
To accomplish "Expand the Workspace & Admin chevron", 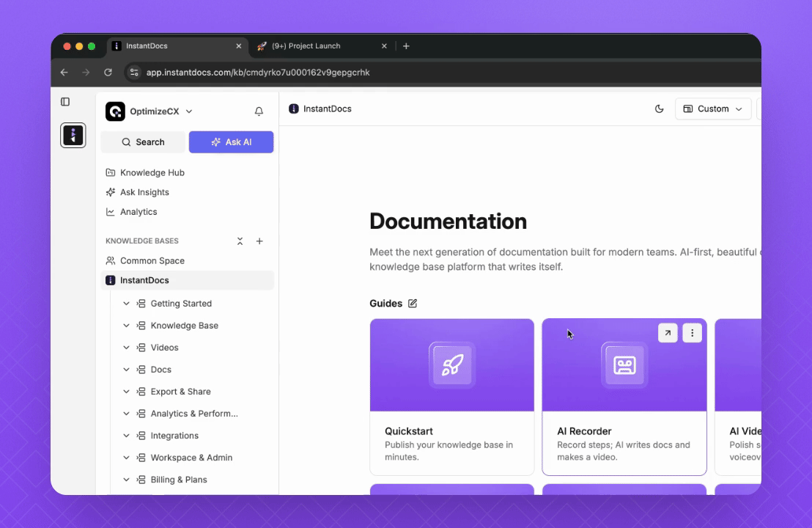I will [x=126, y=458].
